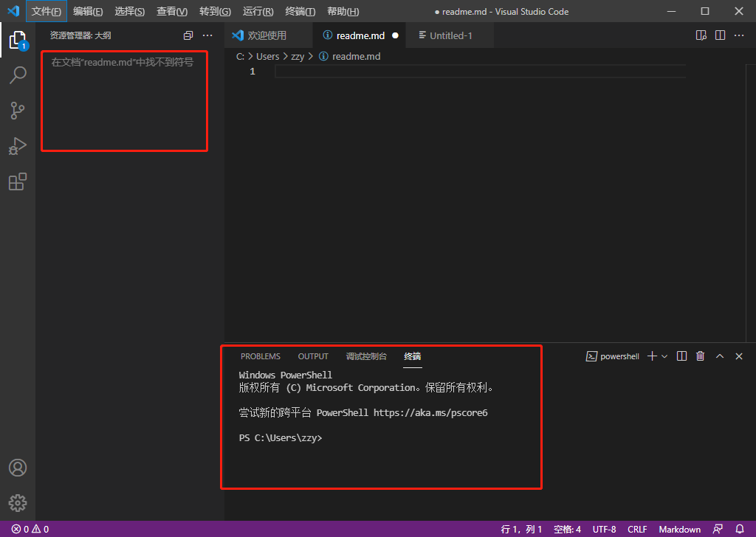Select the powershell terminal label
This screenshot has height=537, width=756.
click(x=613, y=356)
